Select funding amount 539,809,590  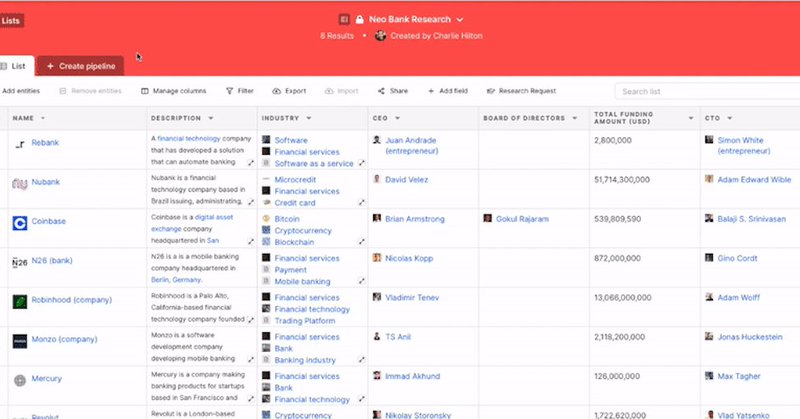(x=617, y=219)
